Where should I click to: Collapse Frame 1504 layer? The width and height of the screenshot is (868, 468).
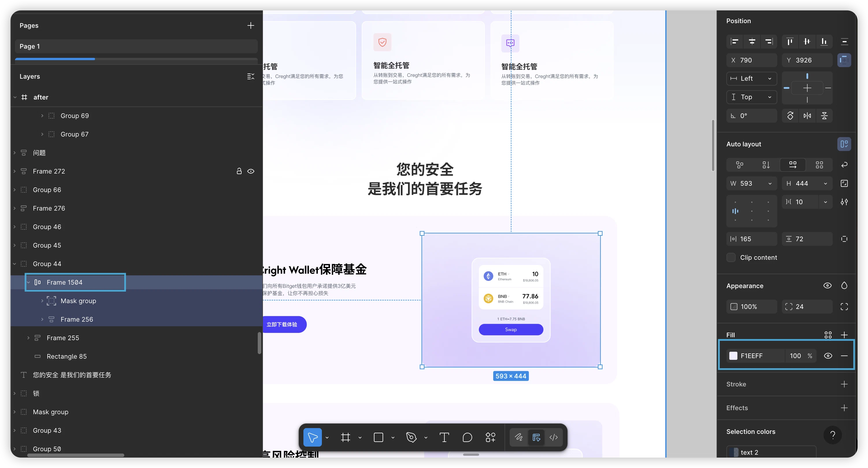[28, 282]
